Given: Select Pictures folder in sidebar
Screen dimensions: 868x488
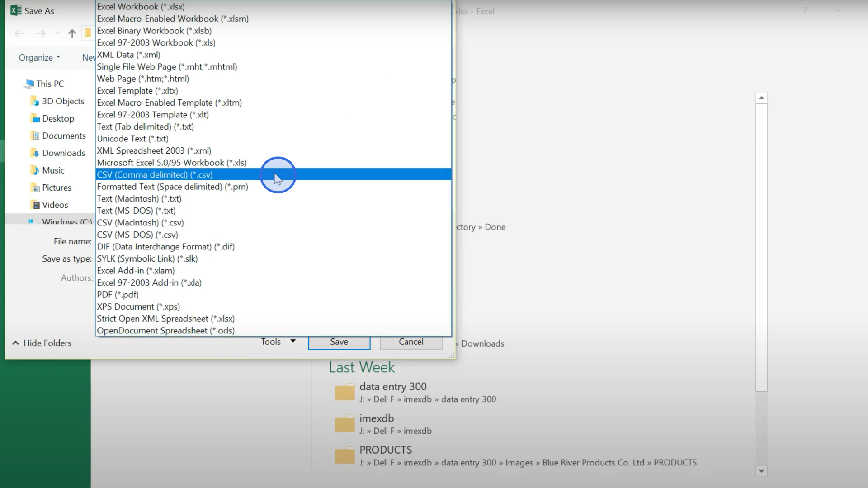Looking at the screenshot, I should pyautogui.click(x=57, y=188).
